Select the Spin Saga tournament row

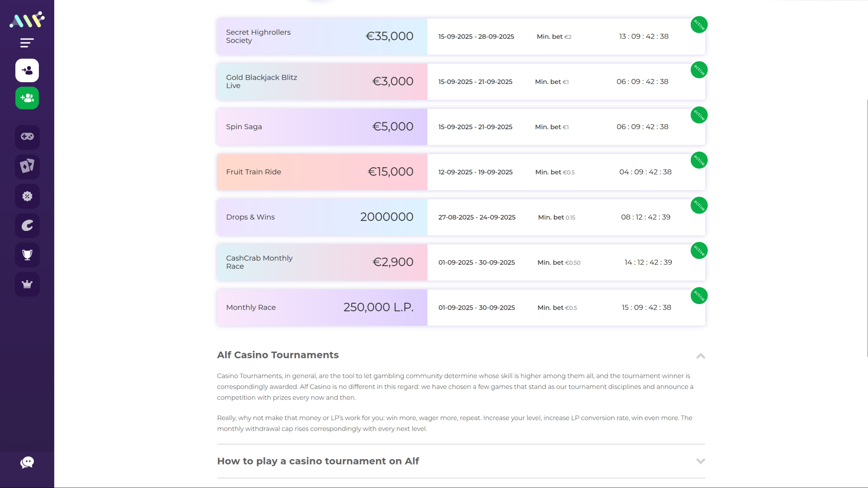point(322,127)
